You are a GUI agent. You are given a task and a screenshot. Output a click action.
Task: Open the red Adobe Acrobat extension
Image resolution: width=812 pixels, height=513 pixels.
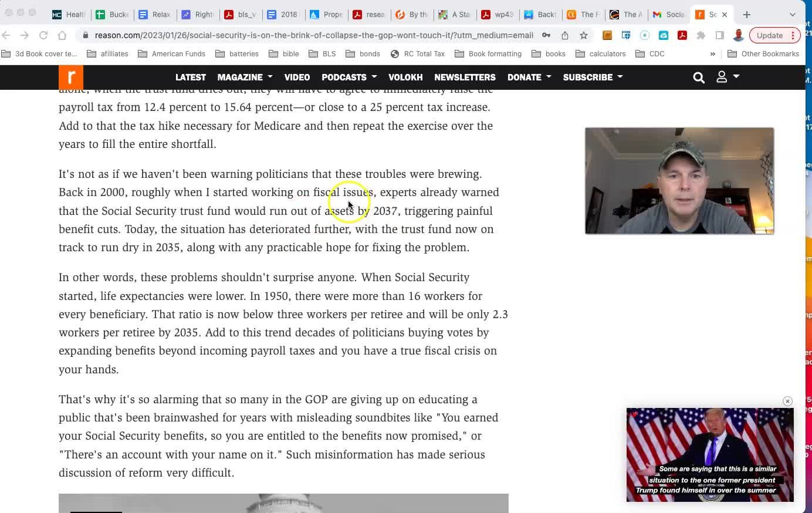tap(682, 35)
